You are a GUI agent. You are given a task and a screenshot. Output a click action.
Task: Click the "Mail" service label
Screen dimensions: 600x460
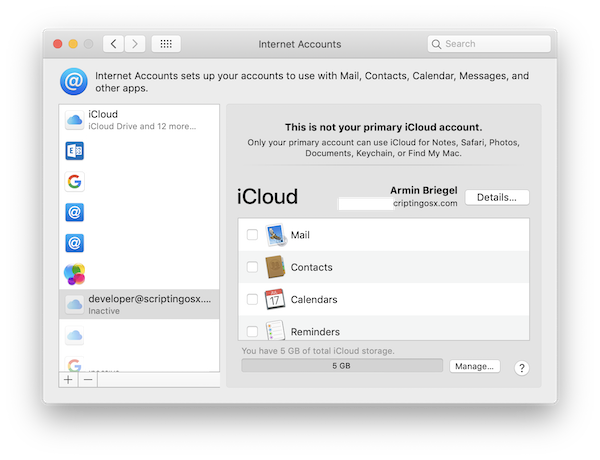300,235
